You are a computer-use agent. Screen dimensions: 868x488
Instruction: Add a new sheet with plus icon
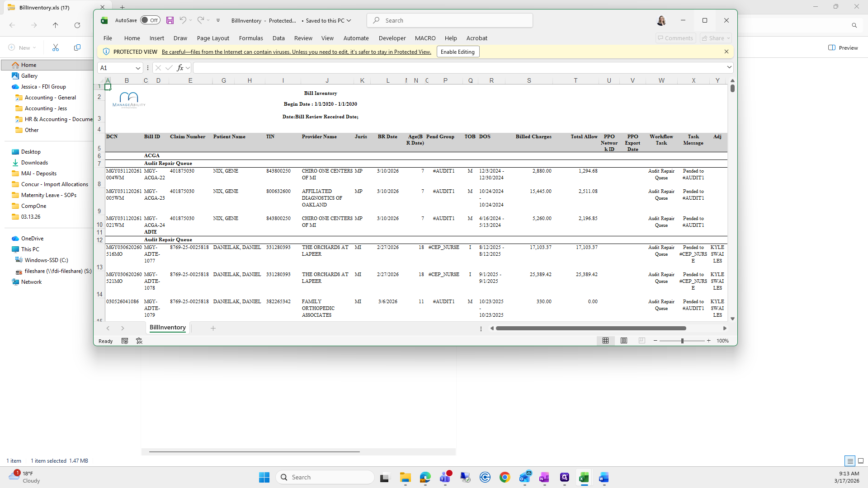(x=213, y=328)
